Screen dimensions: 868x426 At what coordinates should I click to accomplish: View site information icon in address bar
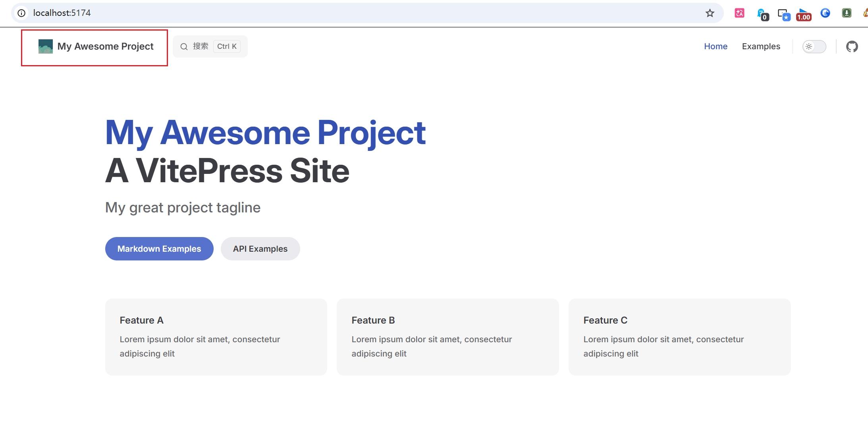[21, 13]
